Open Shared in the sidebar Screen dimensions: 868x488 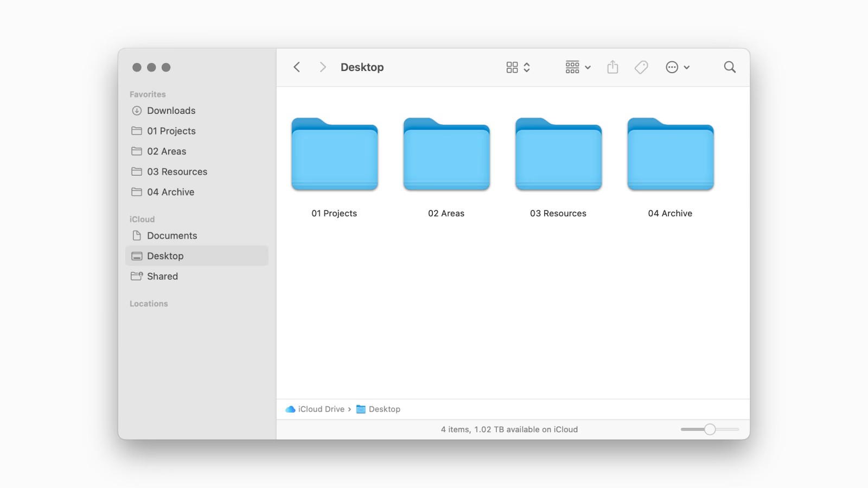tap(196, 277)
